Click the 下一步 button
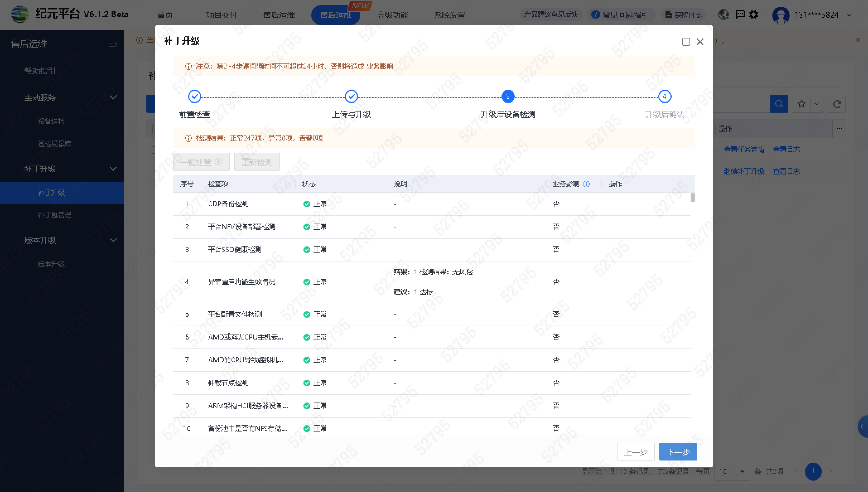The image size is (868, 492). point(678,452)
